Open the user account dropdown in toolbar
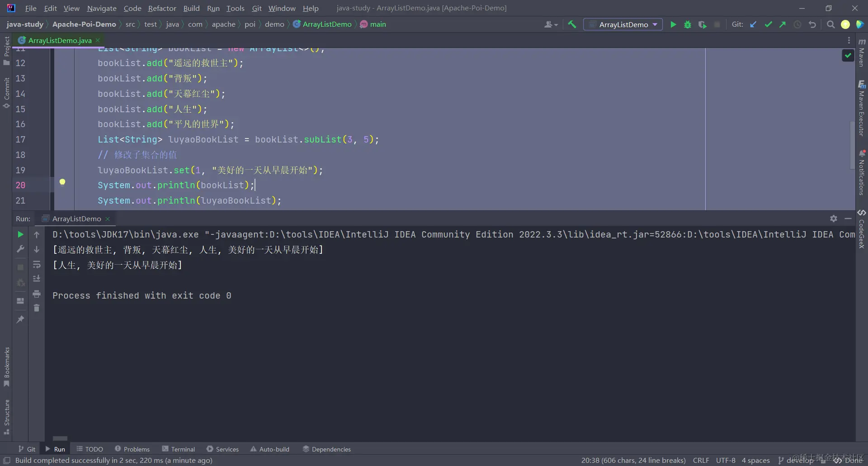 click(551, 24)
